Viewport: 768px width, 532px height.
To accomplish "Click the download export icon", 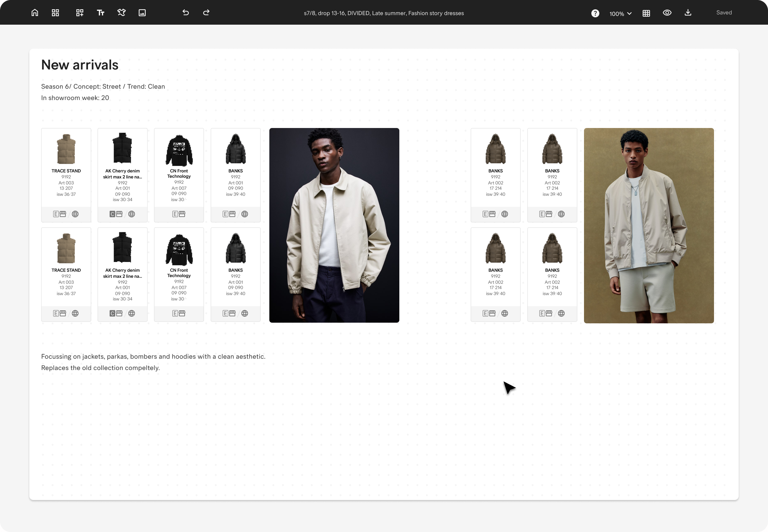I will (x=688, y=13).
